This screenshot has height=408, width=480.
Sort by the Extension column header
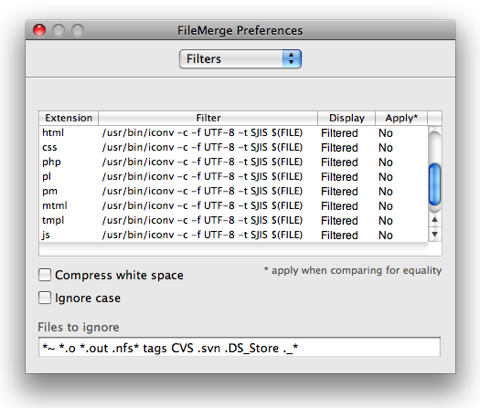[x=68, y=118]
